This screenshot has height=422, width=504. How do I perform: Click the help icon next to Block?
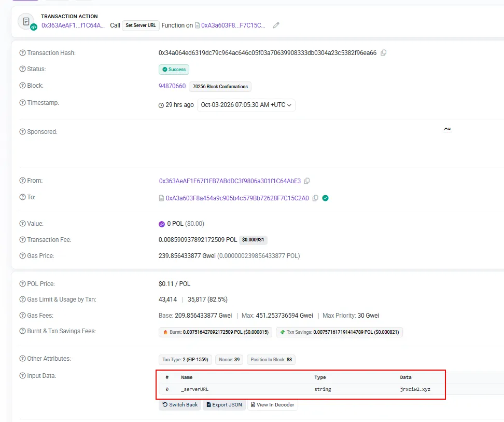(22, 86)
